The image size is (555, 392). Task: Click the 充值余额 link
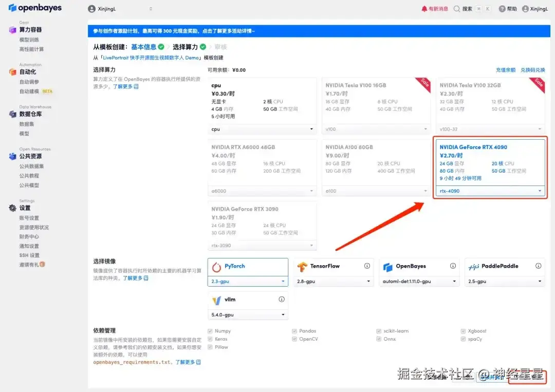(506, 70)
